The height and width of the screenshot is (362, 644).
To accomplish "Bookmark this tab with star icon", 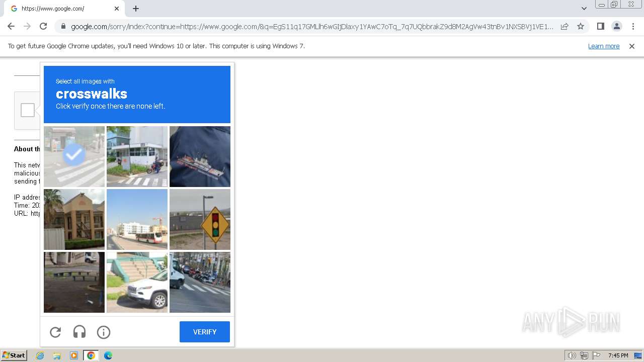I will [x=581, y=26].
